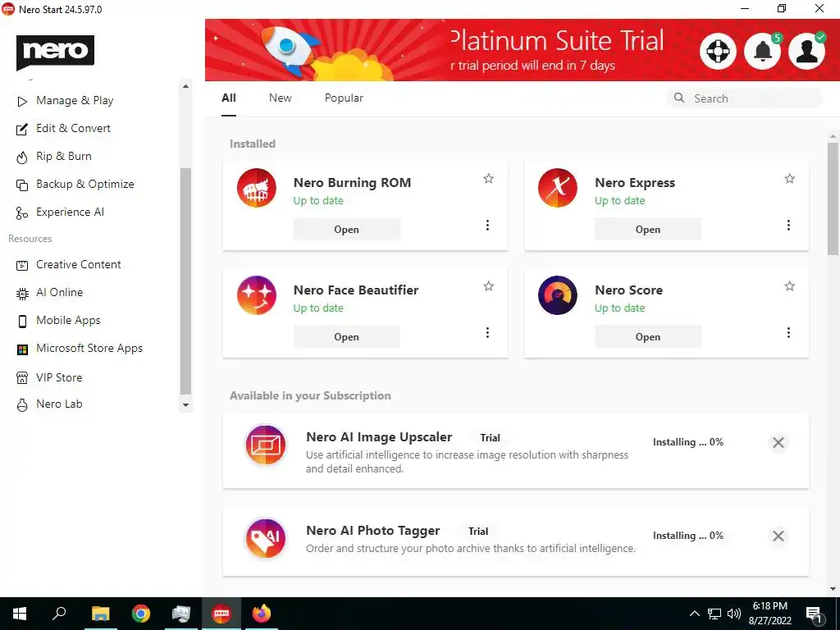Click the Nero AI Image Upscaler icon
Screen dimensions: 840x630
pyautogui.click(x=265, y=445)
